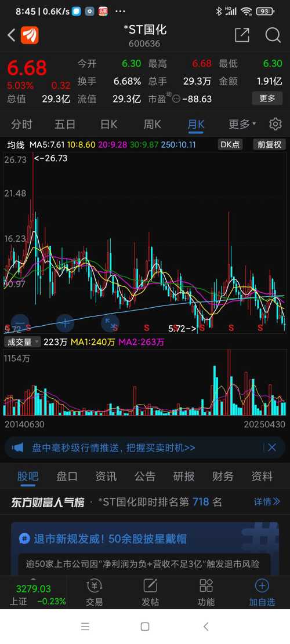Click the chart zoom-in plus icon
The width and height of the screenshot is (290, 644).
65,323
